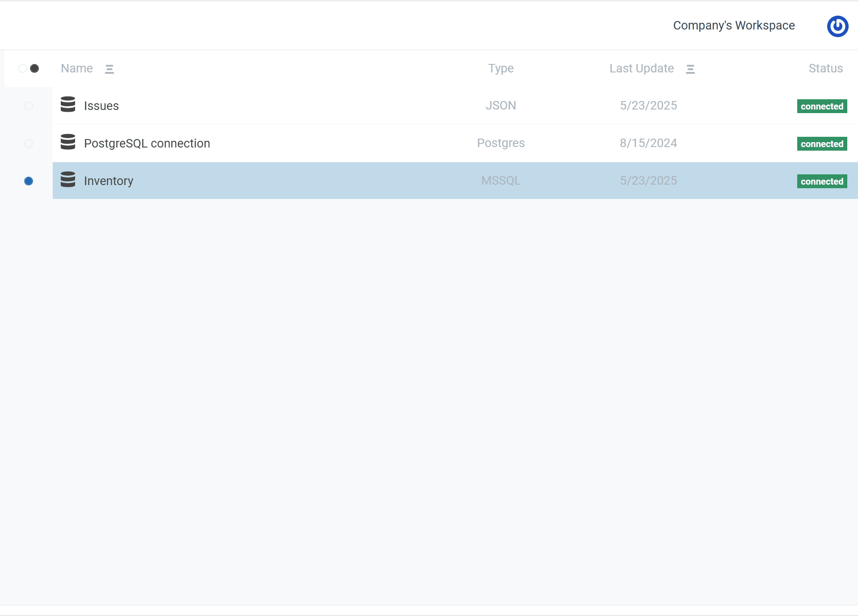Click the Issues 5/23/2025 date cell

click(648, 105)
